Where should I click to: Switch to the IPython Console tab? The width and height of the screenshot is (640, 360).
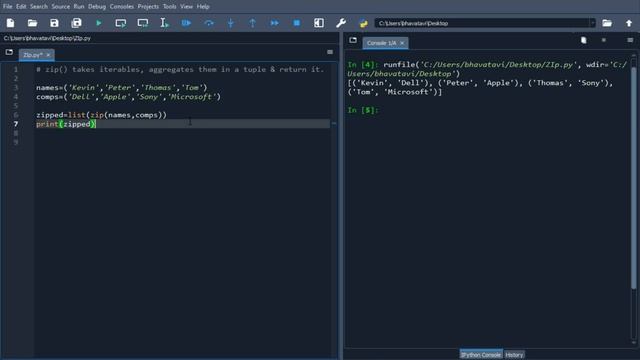481,355
